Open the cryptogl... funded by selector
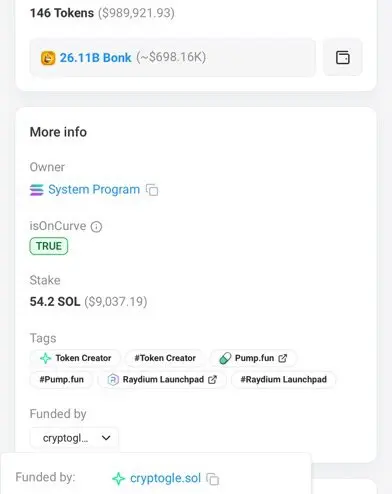The width and height of the screenshot is (392, 494). click(74, 438)
